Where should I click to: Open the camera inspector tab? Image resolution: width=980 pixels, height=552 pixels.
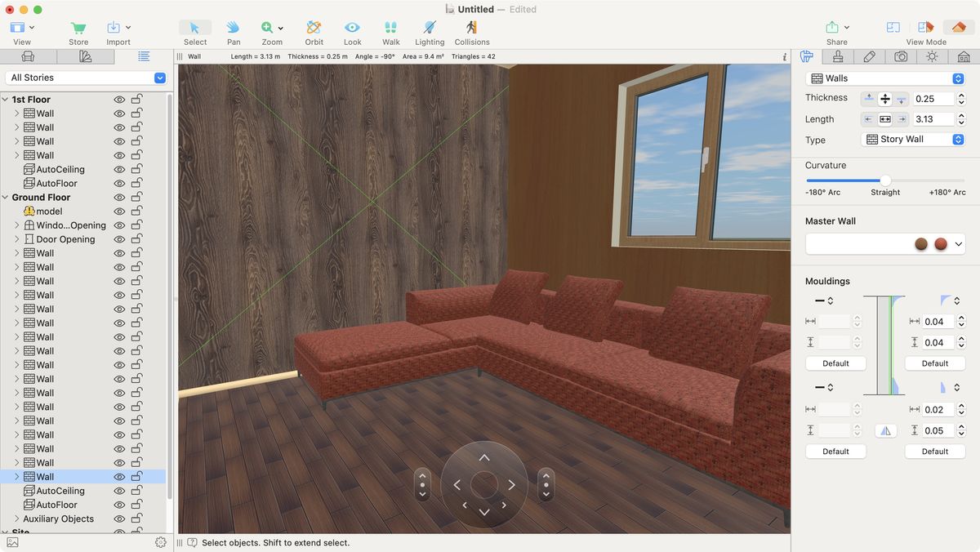901,56
